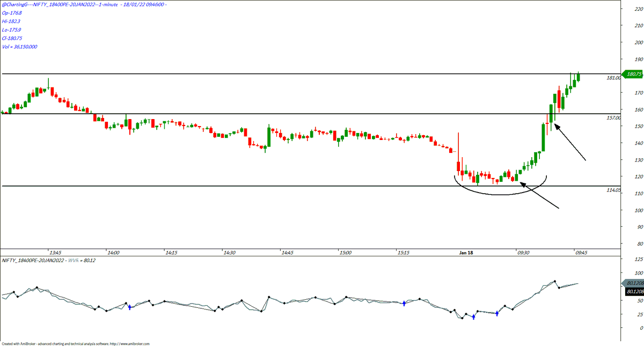Click the 0 indicator axis label
The height and width of the screenshot is (347, 644).
point(641,328)
